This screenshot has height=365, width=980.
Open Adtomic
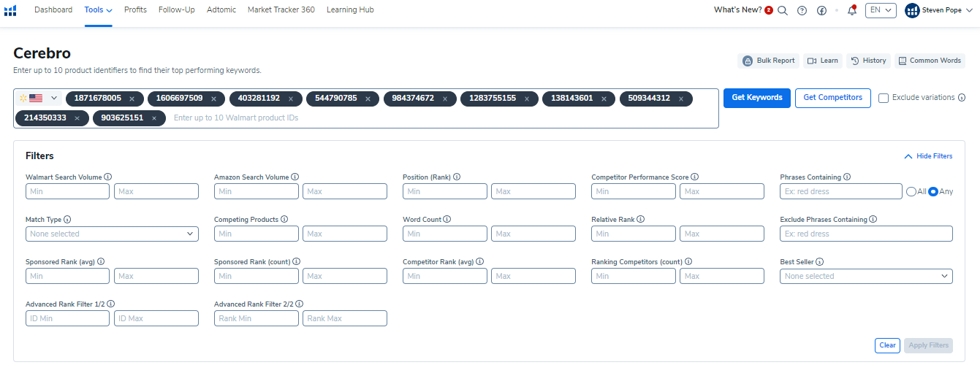point(220,10)
